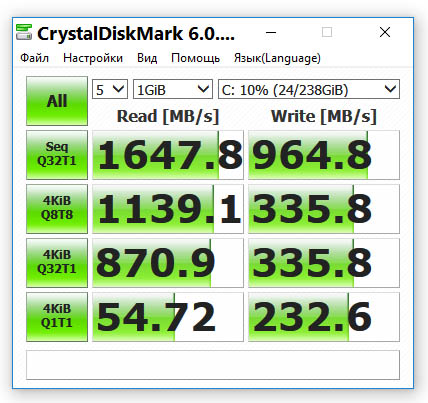This screenshot has width=428, height=403.
Task: Select the 54.72 read result
Action: [x=168, y=317]
